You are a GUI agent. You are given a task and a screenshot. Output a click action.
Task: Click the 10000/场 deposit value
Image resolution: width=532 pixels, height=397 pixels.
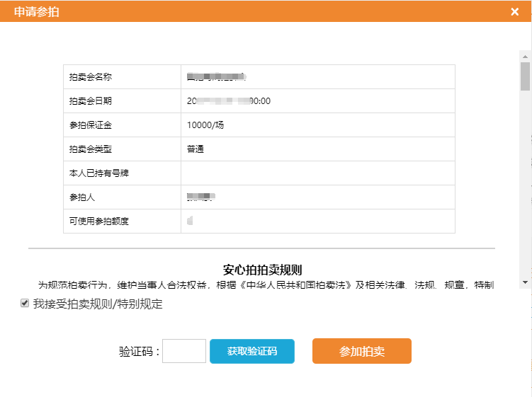(x=206, y=125)
